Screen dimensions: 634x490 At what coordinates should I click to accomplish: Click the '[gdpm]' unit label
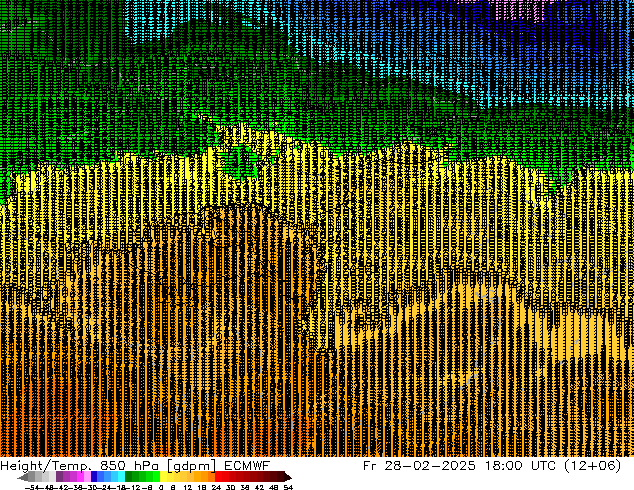[191, 466]
